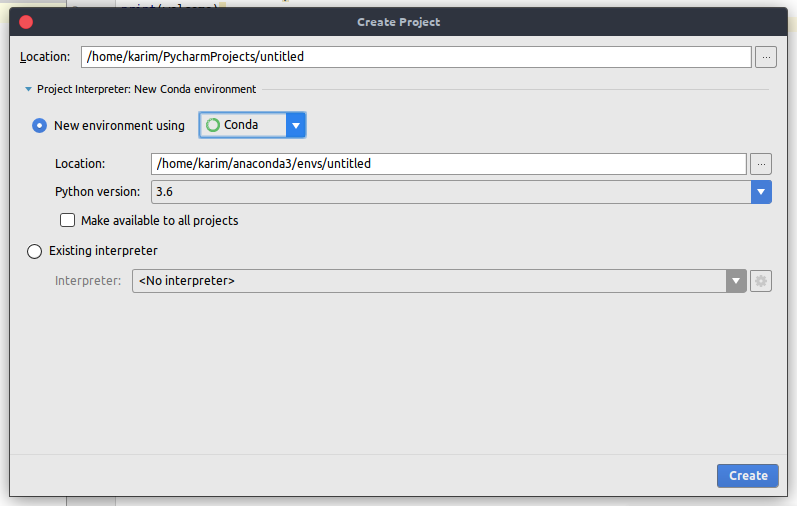Edit the anaconda3 envs location field
Screen dimensions: 797x506
448,164
